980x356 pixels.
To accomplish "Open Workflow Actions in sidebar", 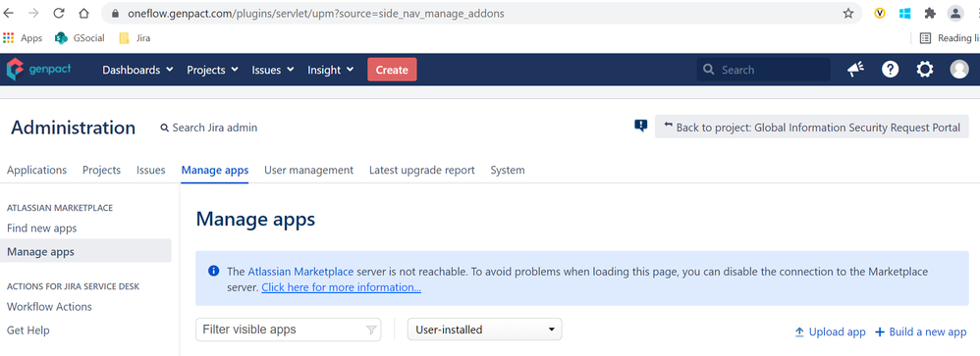I will pyautogui.click(x=49, y=307).
